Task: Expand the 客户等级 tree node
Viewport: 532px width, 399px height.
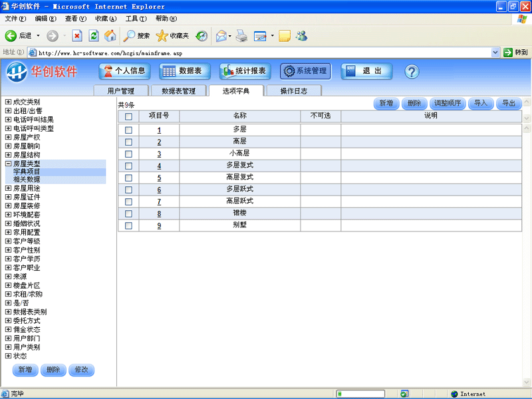Action: pos(8,241)
